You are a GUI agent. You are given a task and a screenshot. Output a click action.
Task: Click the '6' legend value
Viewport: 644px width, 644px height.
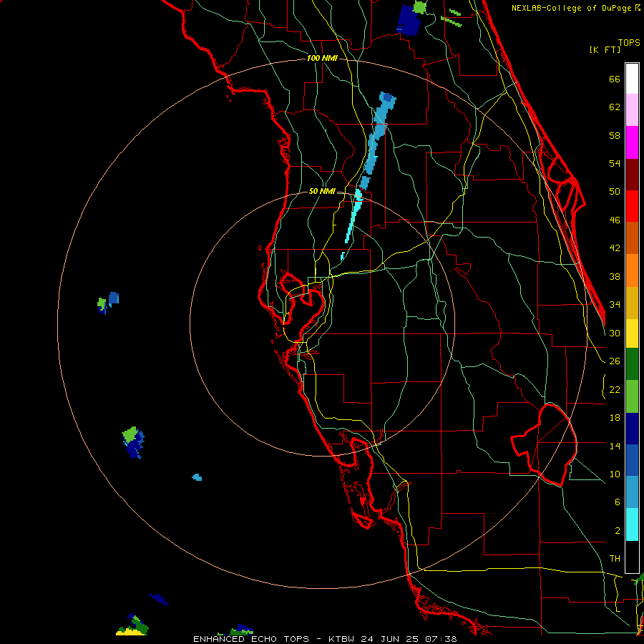(618, 502)
